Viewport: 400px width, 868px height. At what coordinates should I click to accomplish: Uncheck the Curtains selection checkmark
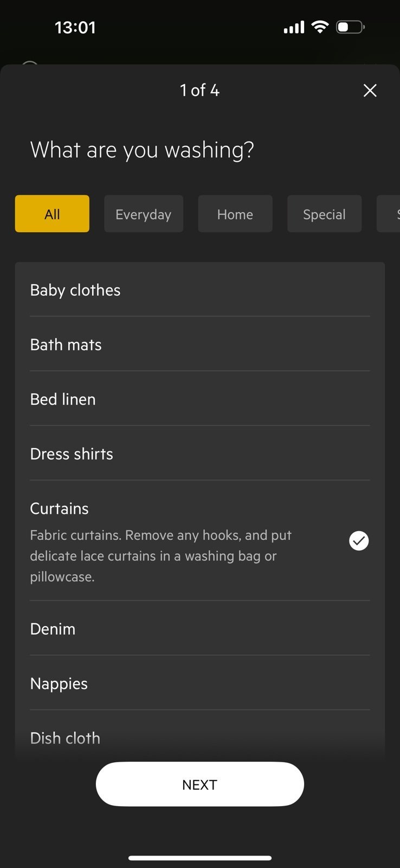pyautogui.click(x=359, y=541)
